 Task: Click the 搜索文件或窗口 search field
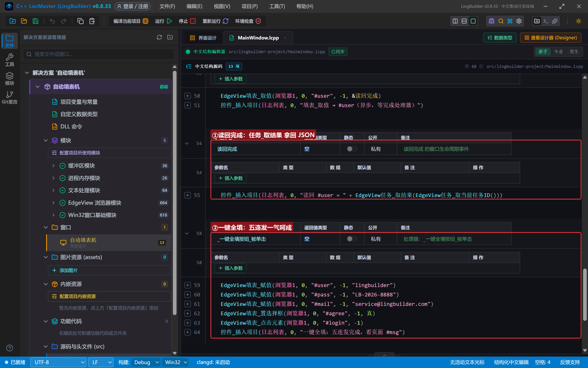99,54
